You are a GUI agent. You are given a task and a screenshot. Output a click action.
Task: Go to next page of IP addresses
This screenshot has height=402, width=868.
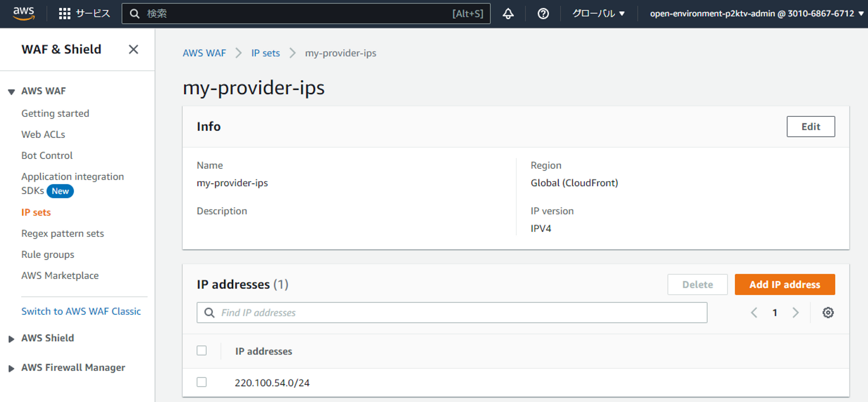pyautogui.click(x=796, y=312)
